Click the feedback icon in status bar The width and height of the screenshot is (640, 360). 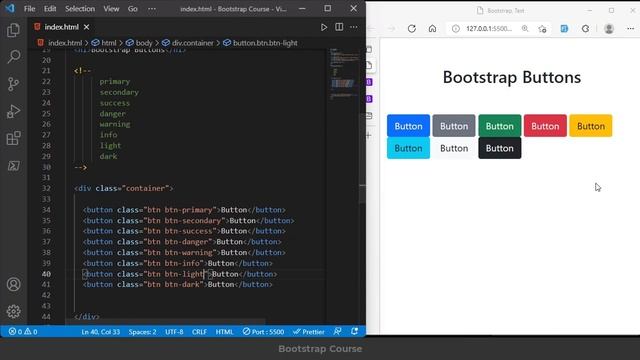point(337,331)
